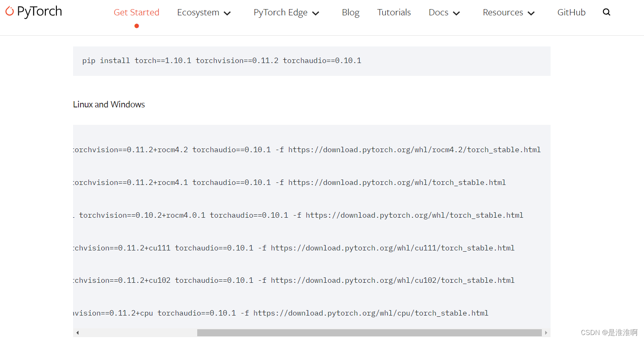This screenshot has height=340, width=644.
Task: Click the cu111 torch_stable.html URL
Action: click(x=393, y=248)
